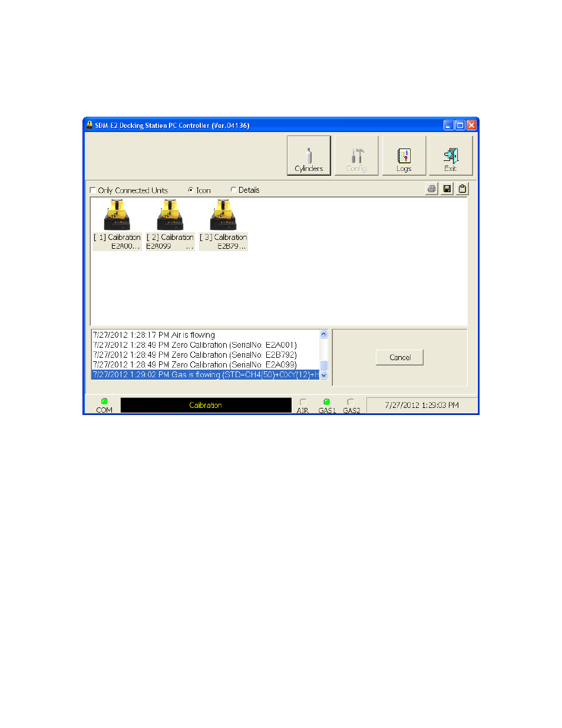
Task: Click the application title bar icon
Action: point(90,125)
